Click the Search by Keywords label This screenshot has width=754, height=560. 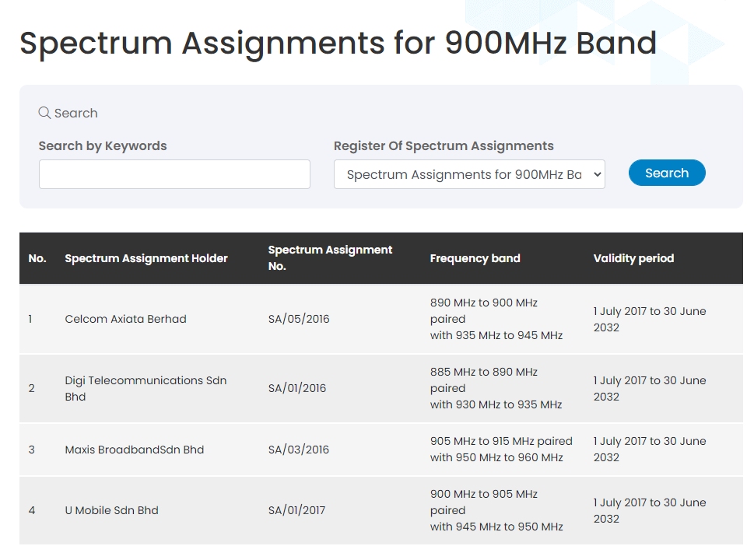click(x=103, y=145)
